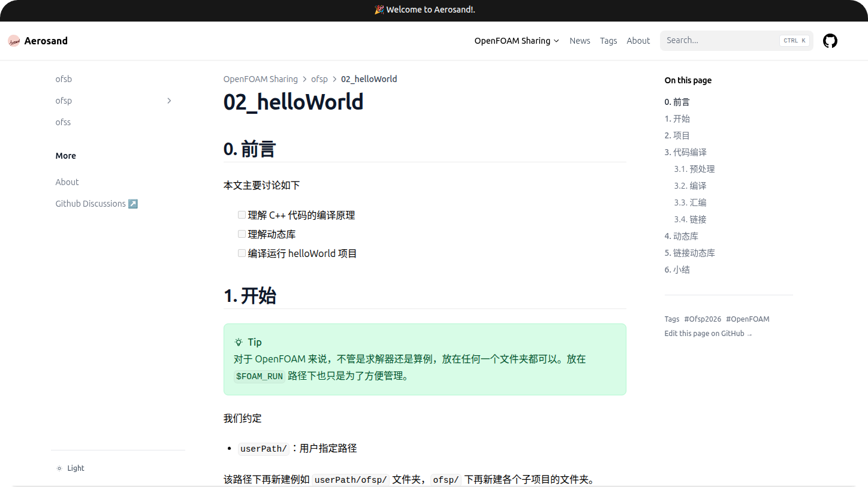Open the #Ofsp2026 tag
Image resolution: width=868 pixels, height=487 pixels.
click(x=703, y=319)
